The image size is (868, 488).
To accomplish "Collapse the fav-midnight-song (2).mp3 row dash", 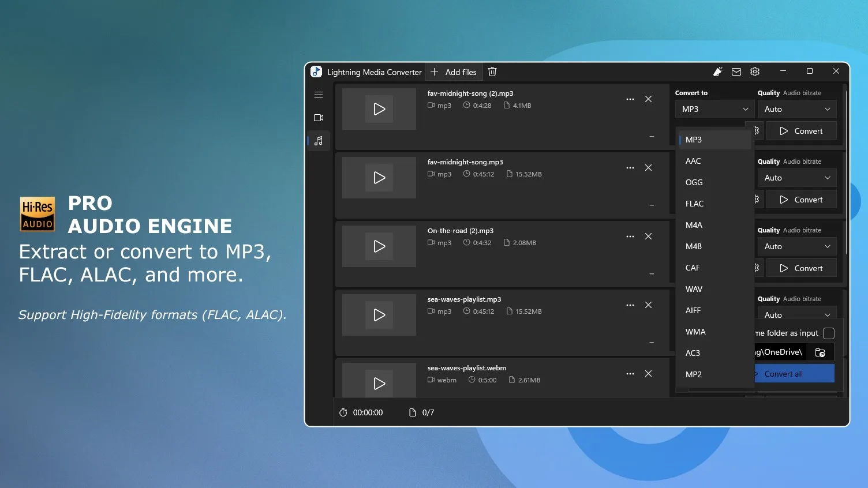I will (652, 137).
